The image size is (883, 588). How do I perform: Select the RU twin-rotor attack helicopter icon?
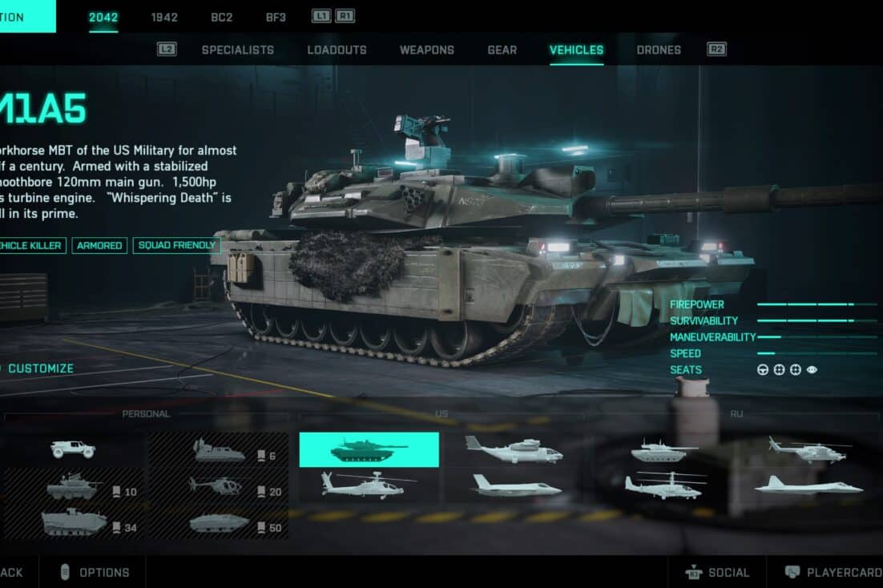click(x=665, y=485)
